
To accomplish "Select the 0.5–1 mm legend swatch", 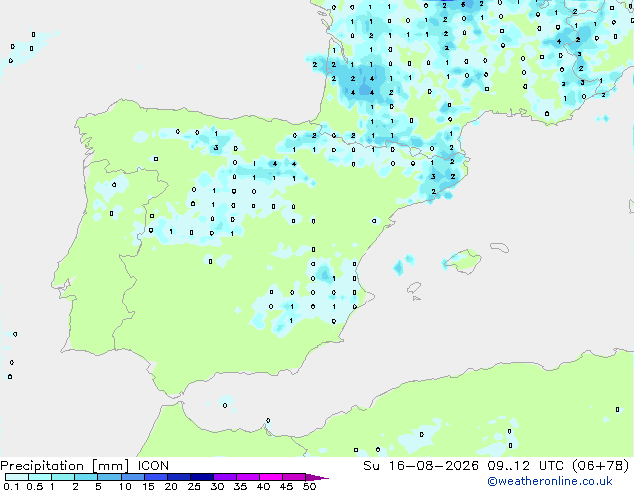I will point(40,477).
